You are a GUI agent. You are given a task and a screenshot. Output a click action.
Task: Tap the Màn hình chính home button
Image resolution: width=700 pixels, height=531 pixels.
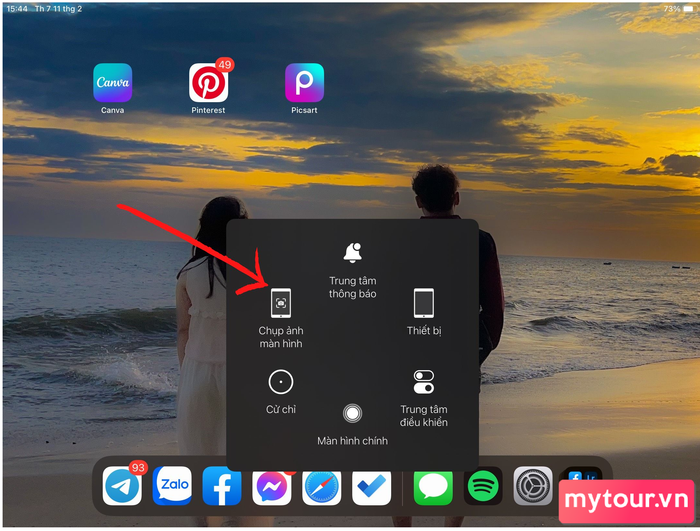point(352,414)
